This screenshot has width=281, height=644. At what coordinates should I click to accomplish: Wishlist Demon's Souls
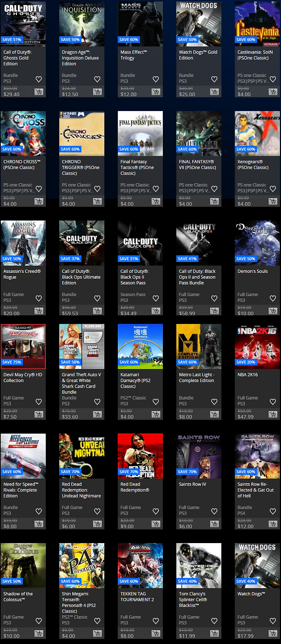(273, 298)
